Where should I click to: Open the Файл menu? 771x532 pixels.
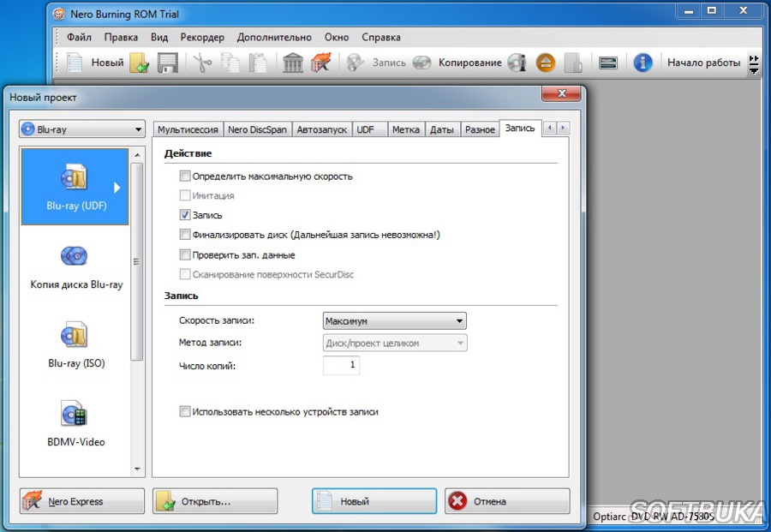[x=79, y=38]
